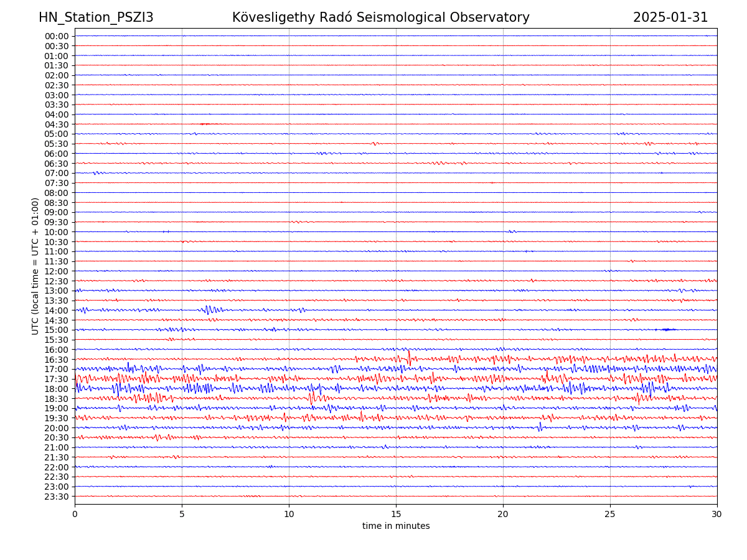The height and width of the screenshot is (560, 747).
Task: Click the 23:30 time row label
Action: 56,497
